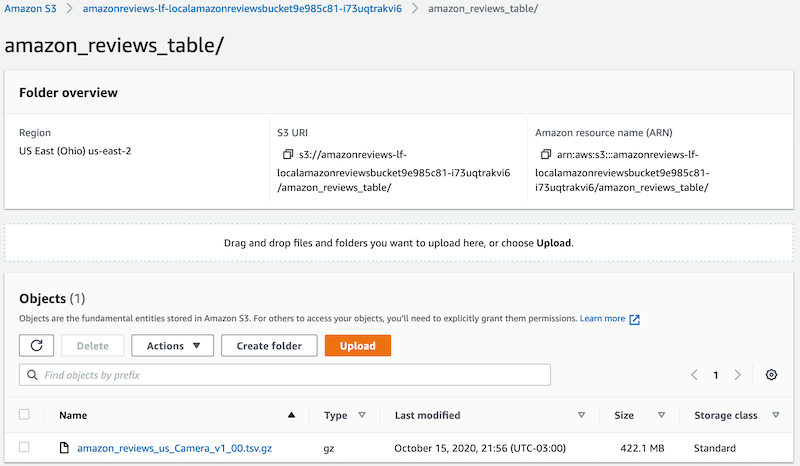Click the Storage class column header label
This screenshot has width=800, height=466.
tap(726, 415)
